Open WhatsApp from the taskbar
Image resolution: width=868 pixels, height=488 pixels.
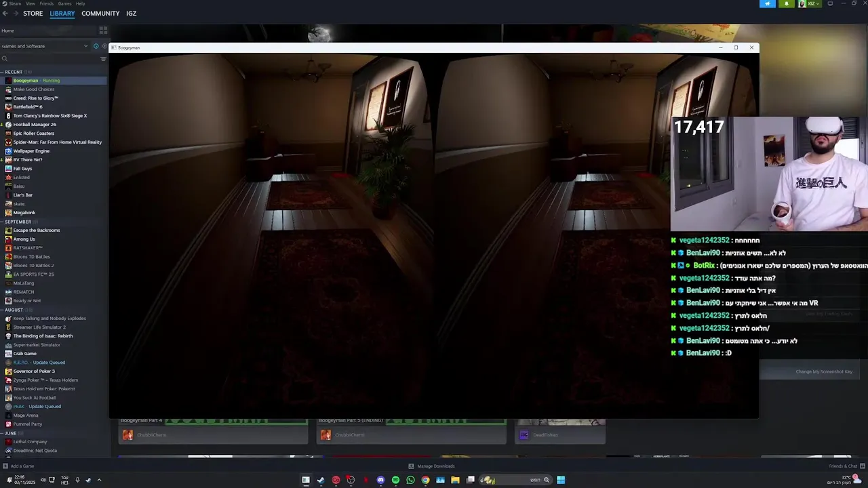click(410, 480)
